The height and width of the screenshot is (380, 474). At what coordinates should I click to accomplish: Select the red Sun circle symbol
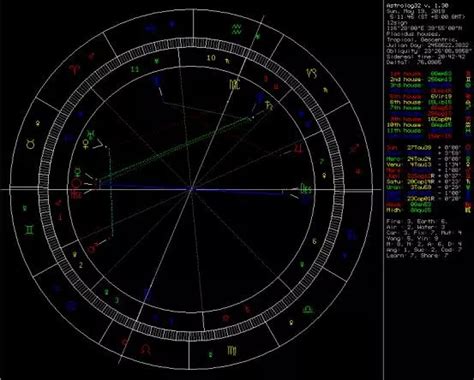76,183
